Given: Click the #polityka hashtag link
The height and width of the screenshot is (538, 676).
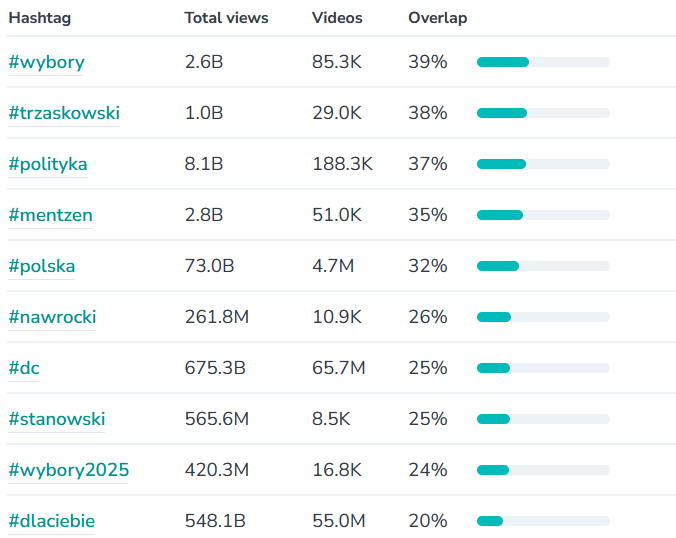Looking at the screenshot, I should [x=48, y=164].
